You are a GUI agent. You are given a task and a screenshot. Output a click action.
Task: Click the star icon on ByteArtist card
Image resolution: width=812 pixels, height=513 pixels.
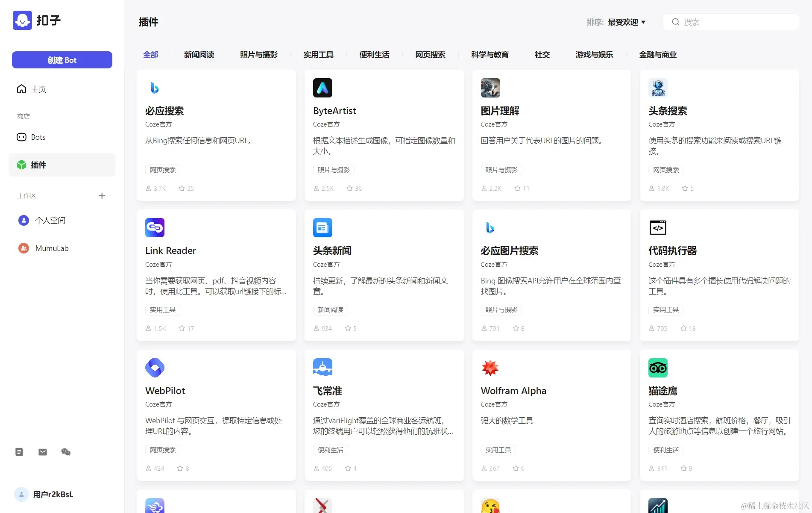point(350,188)
